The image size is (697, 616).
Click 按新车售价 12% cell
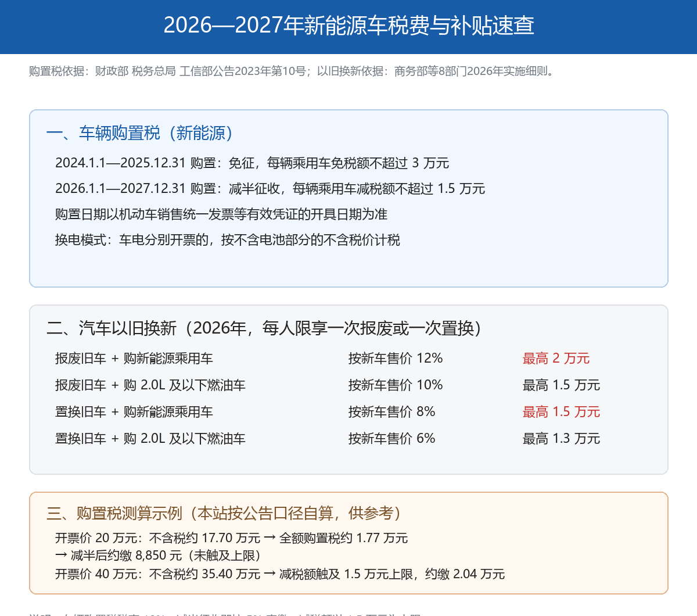[x=396, y=359]
